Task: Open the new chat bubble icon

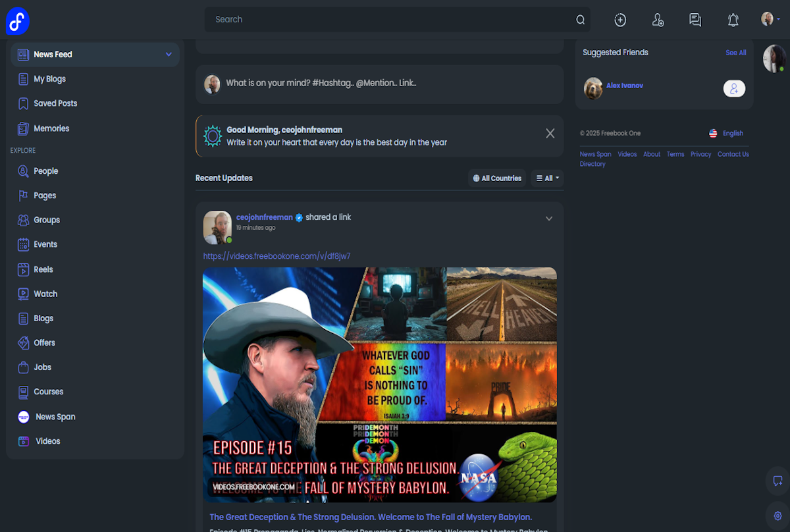Action: 777,481
